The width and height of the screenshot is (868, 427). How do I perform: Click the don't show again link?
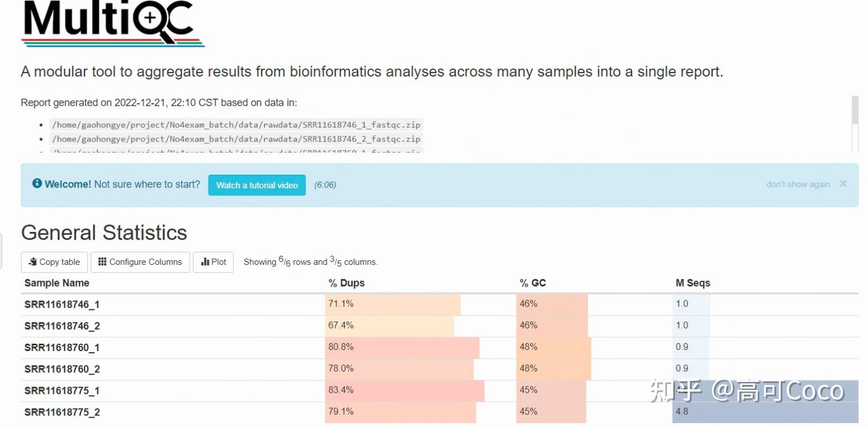pyautogui.click(x=798, y=184)
